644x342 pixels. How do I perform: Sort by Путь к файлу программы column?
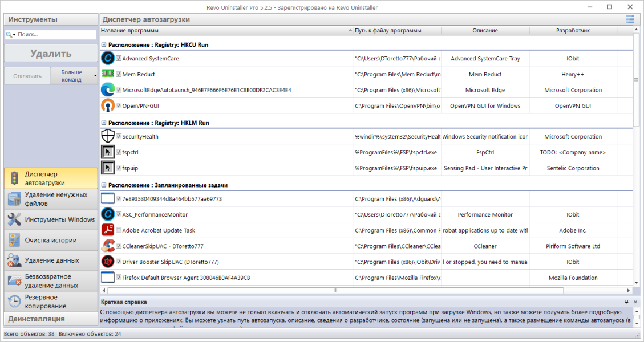398,30
